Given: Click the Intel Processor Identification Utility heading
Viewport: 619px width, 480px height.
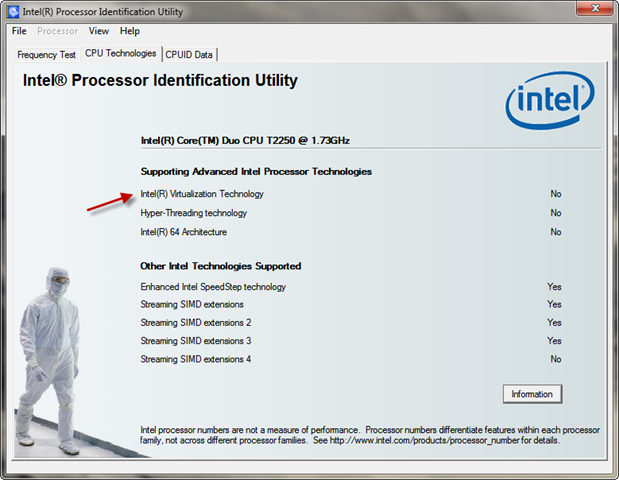Looking at the screenshot, I should click(x=160, y=80).
